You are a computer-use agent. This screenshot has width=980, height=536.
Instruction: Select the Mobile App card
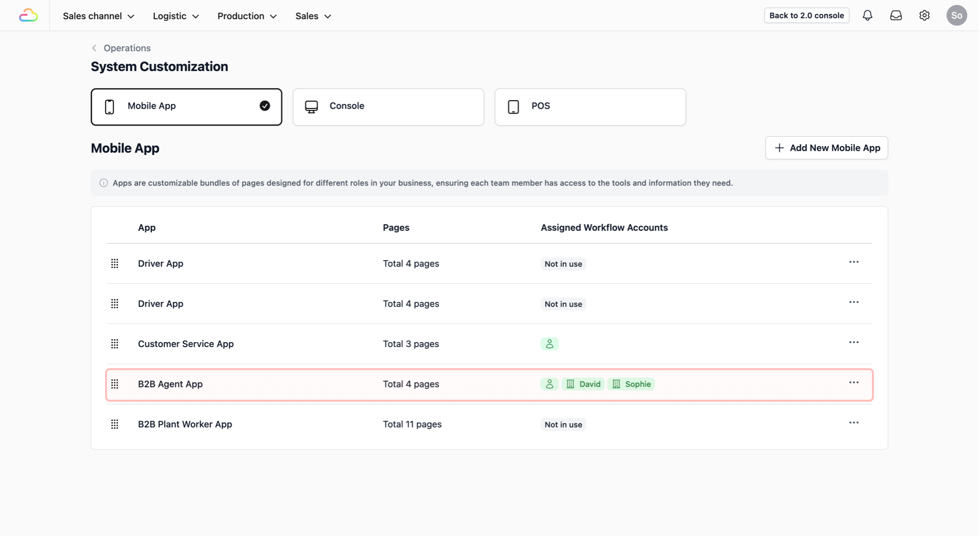[x=186, y=107]
